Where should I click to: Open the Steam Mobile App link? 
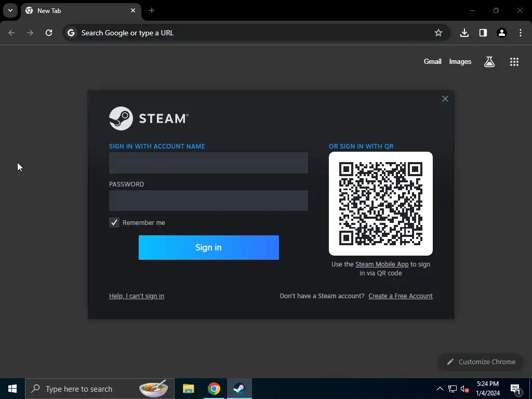point(382,264)
